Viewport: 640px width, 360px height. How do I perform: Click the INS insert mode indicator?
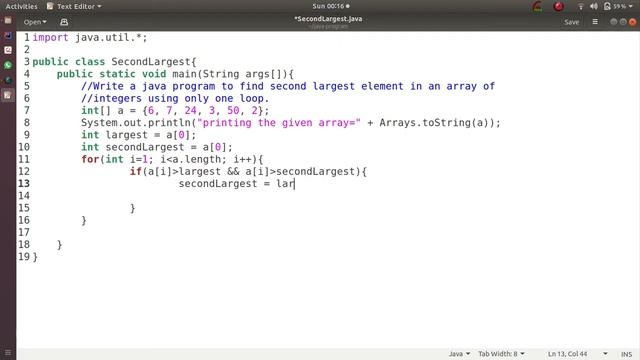pos(627,354)
